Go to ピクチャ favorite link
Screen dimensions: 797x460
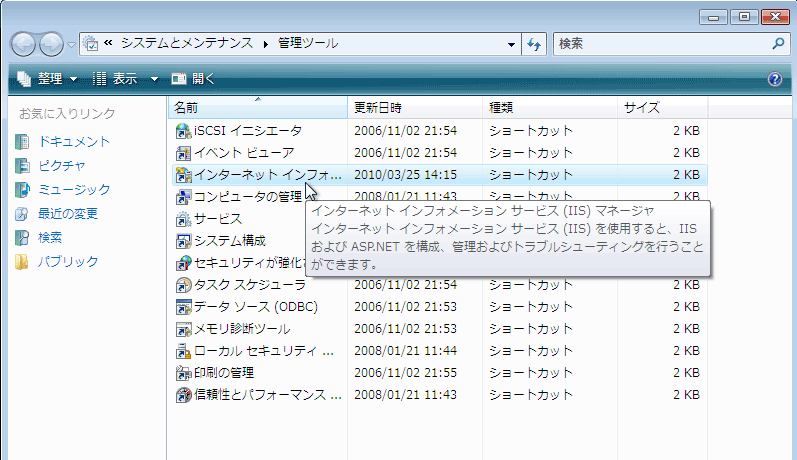coord(62,166)
